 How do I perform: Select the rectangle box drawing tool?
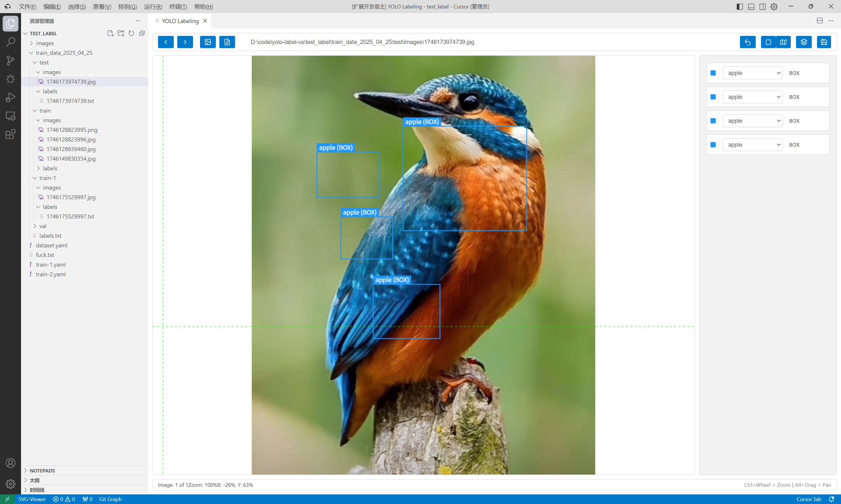[768, 42]
